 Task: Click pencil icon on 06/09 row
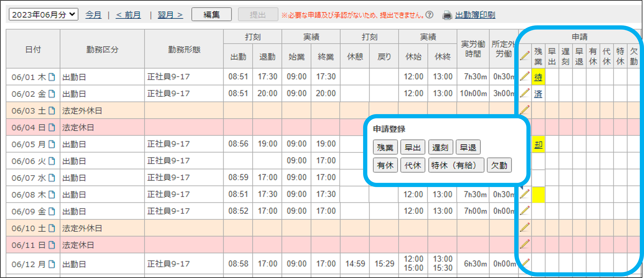(525, 211)
